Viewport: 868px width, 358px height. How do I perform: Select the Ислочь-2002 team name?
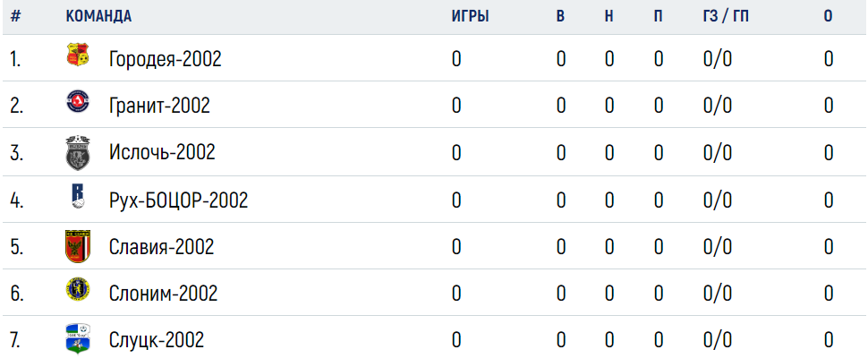pyautogui.click(x=162, y=152)
